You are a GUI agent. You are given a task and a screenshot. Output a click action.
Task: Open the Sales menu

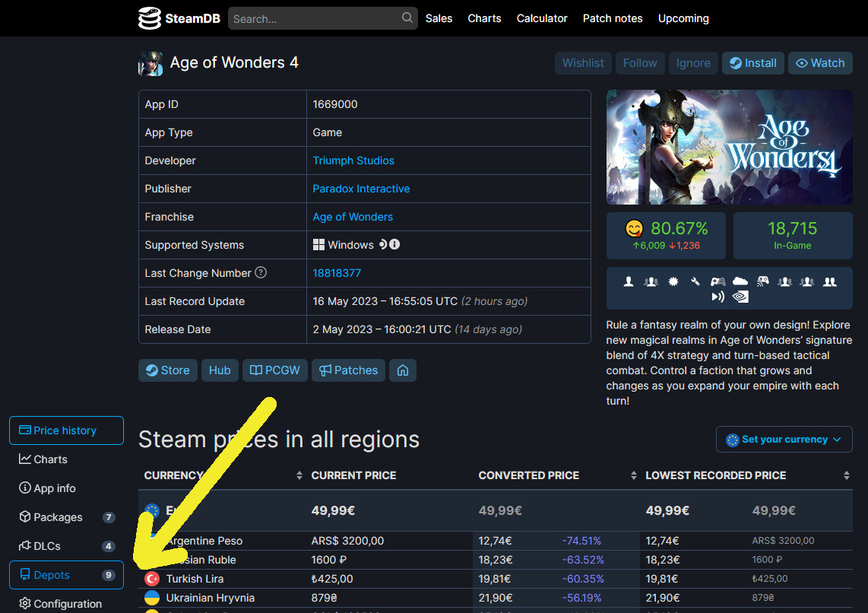(439, 18)
